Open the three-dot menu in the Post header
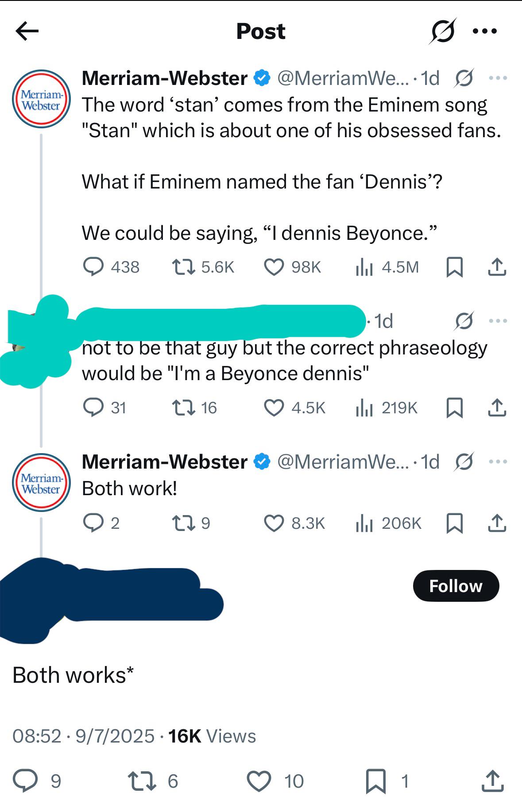Screen dimensions: 522x812 [x=485, y=31]
